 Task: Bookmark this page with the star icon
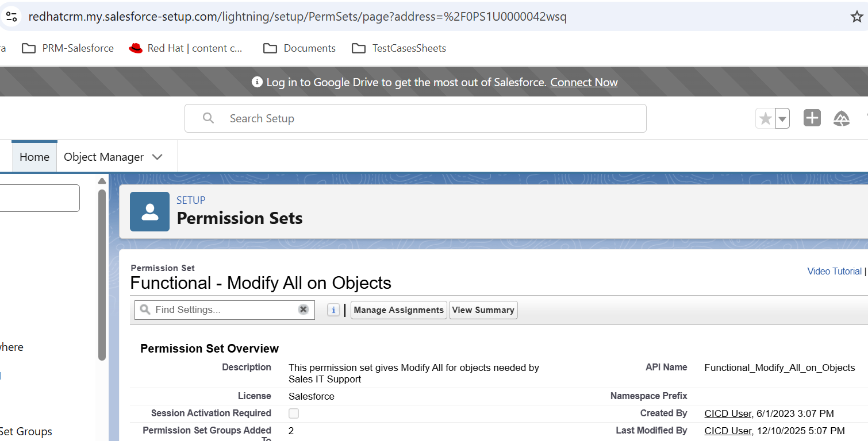tap(857, 16)
